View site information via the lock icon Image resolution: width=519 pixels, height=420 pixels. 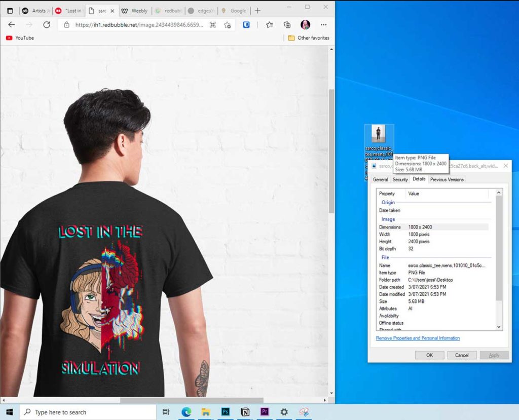[x=66, y=25]
